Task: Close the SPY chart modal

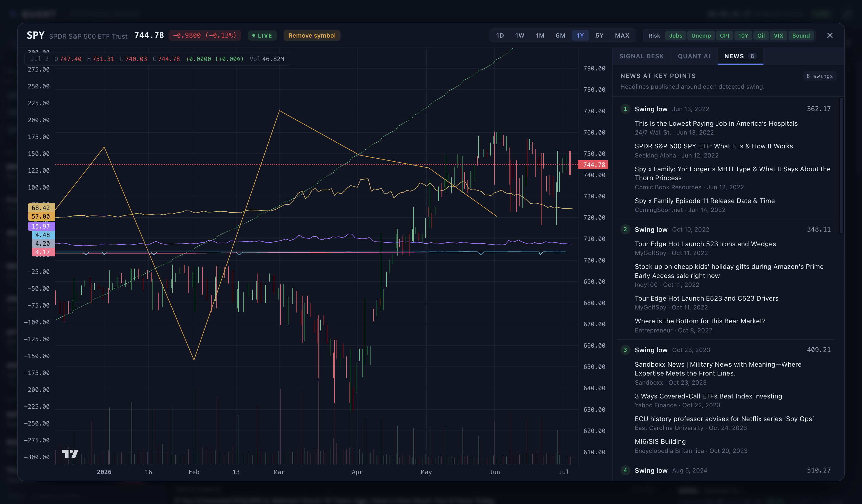Action: point(829,35)
